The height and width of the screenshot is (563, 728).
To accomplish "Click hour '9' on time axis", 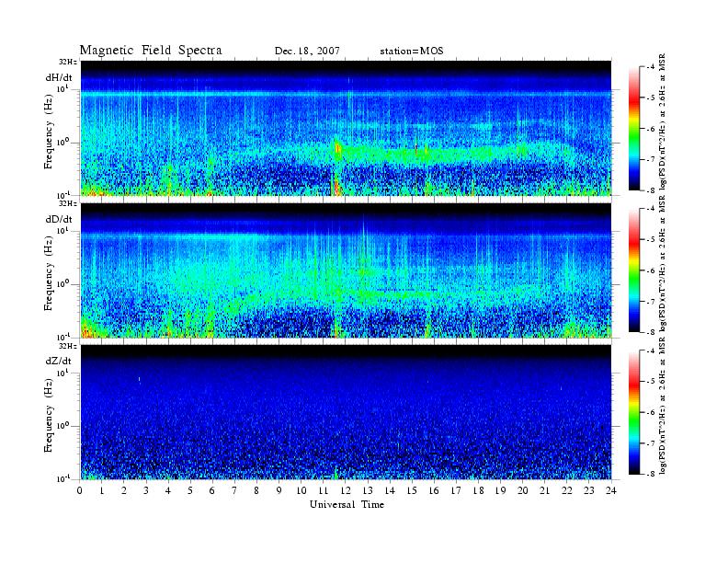I will (x=279, y=490).
